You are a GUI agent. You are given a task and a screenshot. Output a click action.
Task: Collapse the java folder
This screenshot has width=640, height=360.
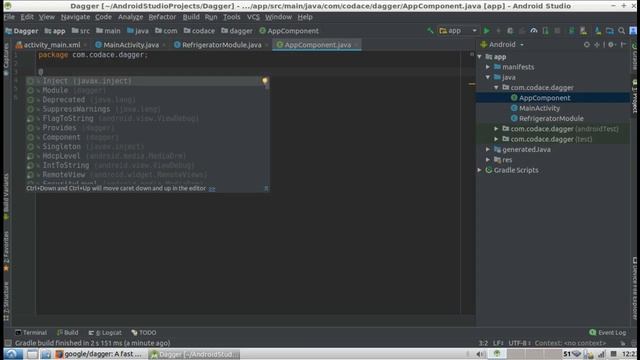point(488,77)
